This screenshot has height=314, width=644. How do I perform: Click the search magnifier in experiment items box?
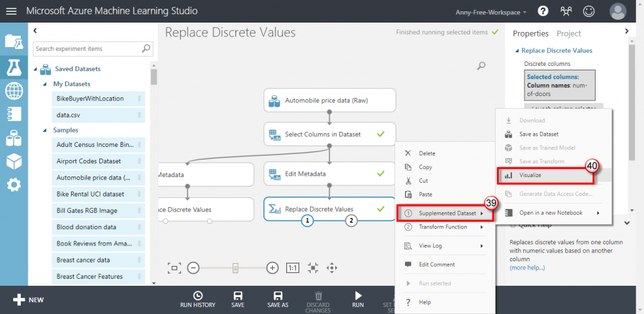[x=146, y=48]
